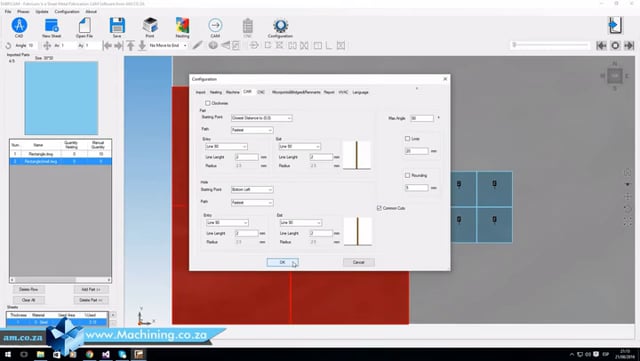Image resolution: width=640 pixels, height=361 pixels.
Task: Enable the Line checkbox
Action: click(x=407, y=139)
